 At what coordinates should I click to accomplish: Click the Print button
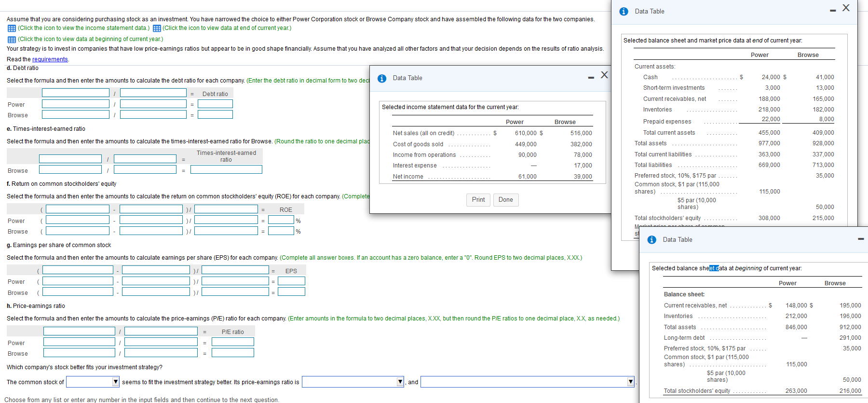[x=478, y=200]
